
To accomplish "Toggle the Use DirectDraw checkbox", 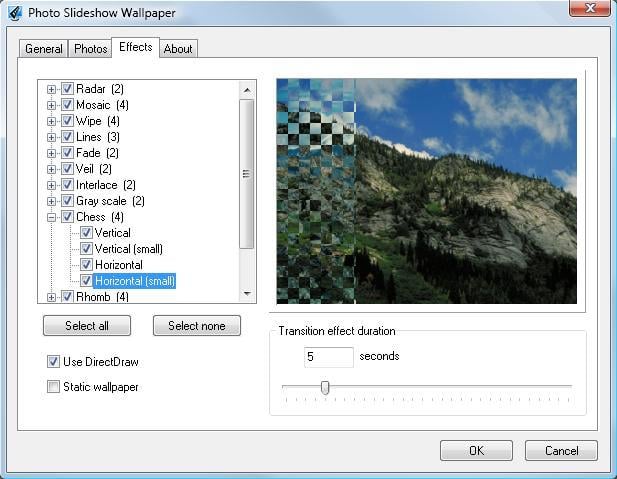I will click(53, 361).
